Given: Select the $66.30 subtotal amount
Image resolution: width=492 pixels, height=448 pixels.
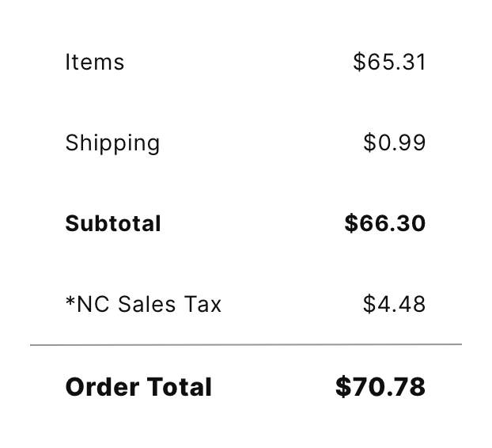Looking at the screenshot, I should coord(385,223).
